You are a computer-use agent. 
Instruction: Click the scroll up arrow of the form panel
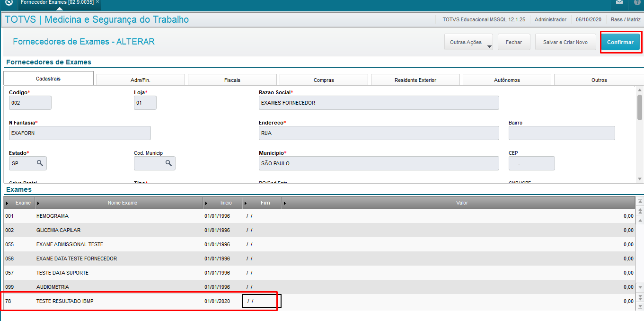640,90
